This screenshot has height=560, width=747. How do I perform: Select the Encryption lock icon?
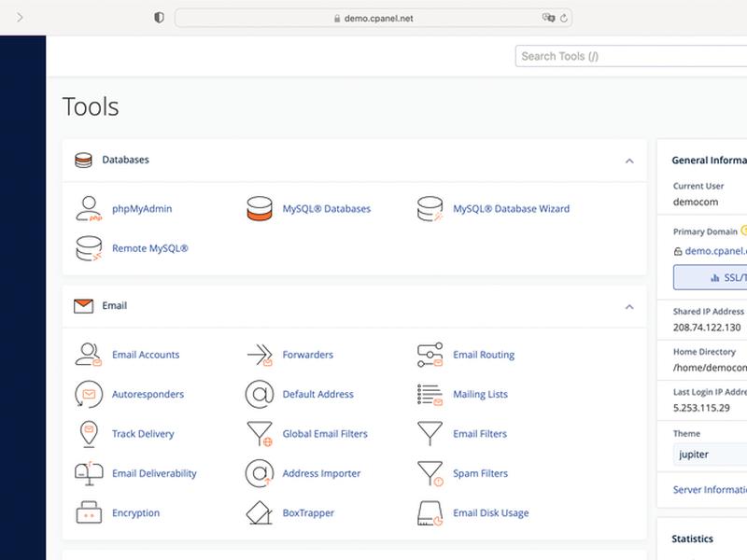point(89,512)
